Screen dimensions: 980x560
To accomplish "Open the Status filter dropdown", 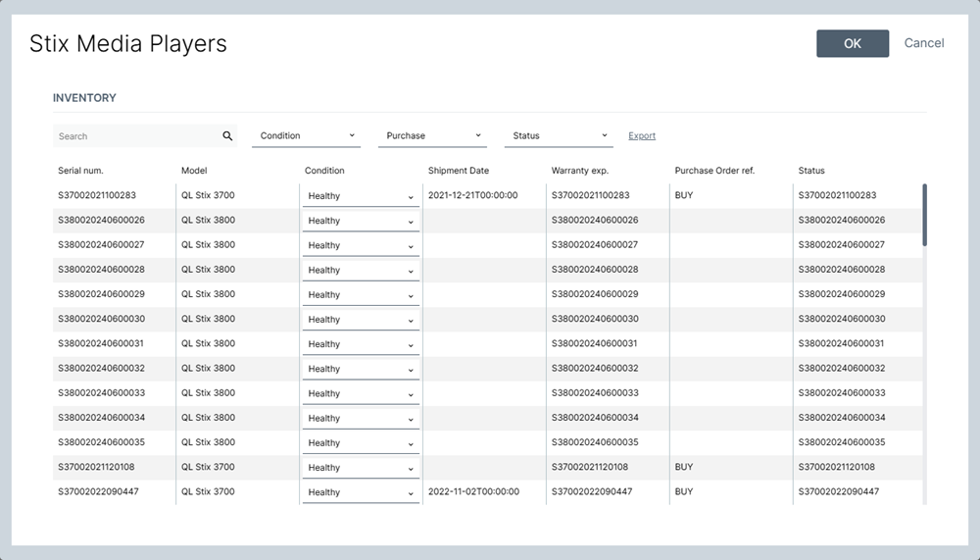I will pos(559,135).
